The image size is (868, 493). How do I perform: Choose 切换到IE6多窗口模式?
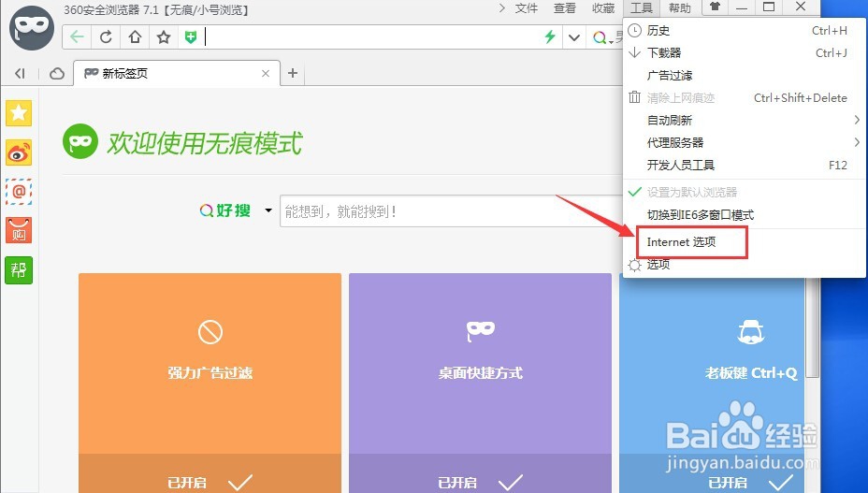click(x=744, y=215)
